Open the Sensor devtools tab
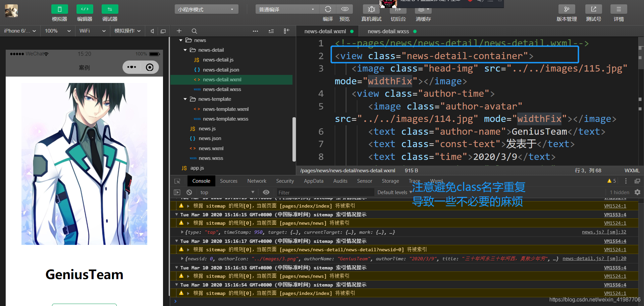 click(x=365, y=181)
